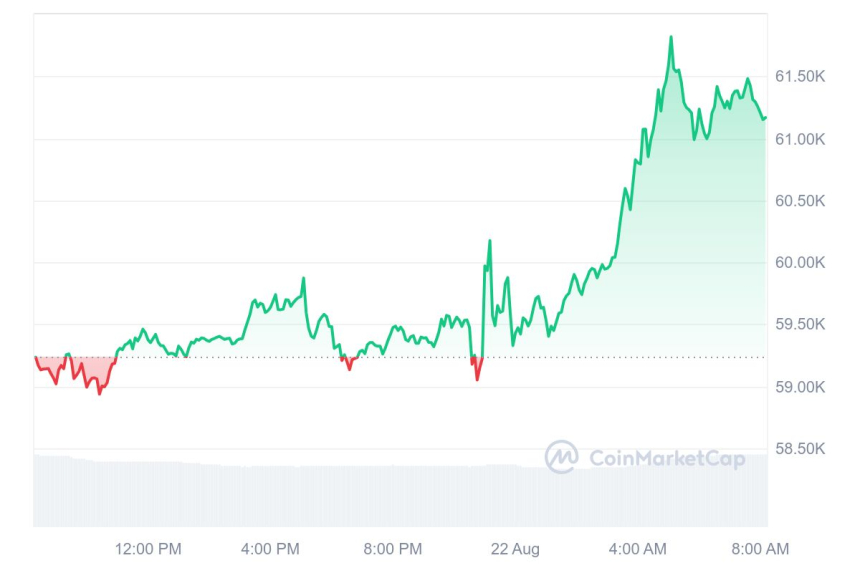Select the 4:00 AM time label
The height and width of the screenshot is (573, 860).
(637, 548)
